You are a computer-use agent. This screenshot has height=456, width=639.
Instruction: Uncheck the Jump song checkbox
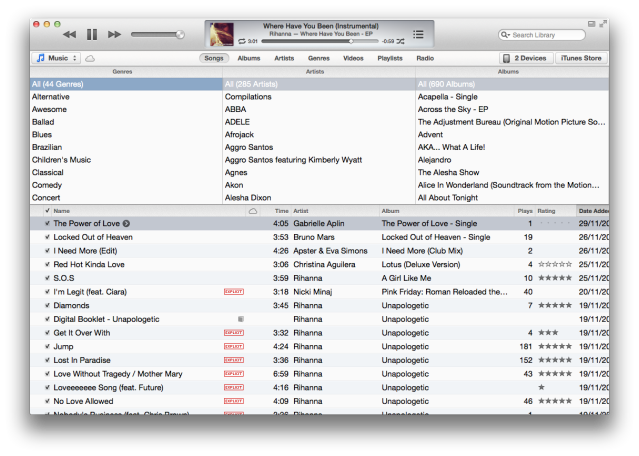[x=47, y=347]
